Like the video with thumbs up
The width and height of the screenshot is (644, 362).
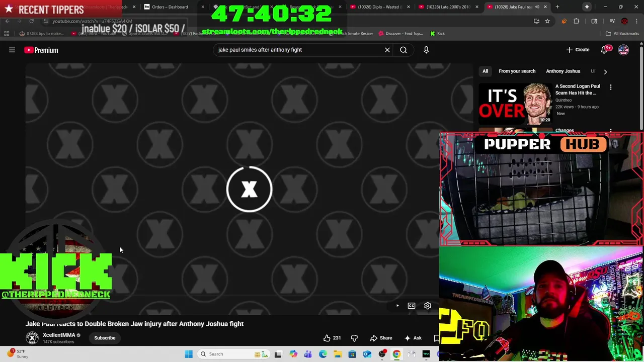tap(327, 338)
